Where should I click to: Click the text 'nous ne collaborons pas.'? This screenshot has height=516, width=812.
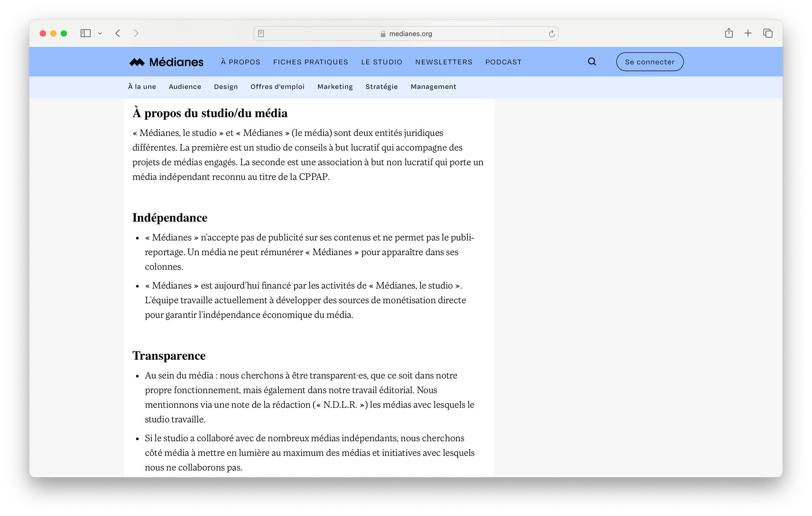click(x=194, y=467)
